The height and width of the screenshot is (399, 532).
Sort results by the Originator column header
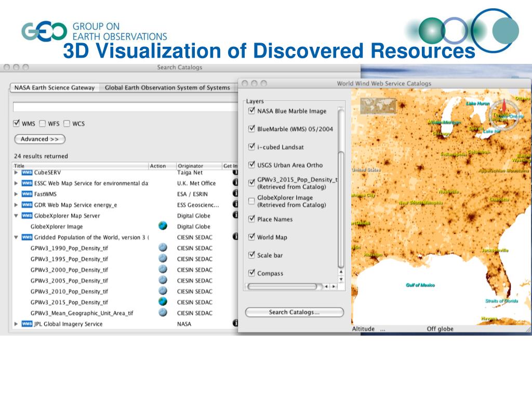point(199,166)
